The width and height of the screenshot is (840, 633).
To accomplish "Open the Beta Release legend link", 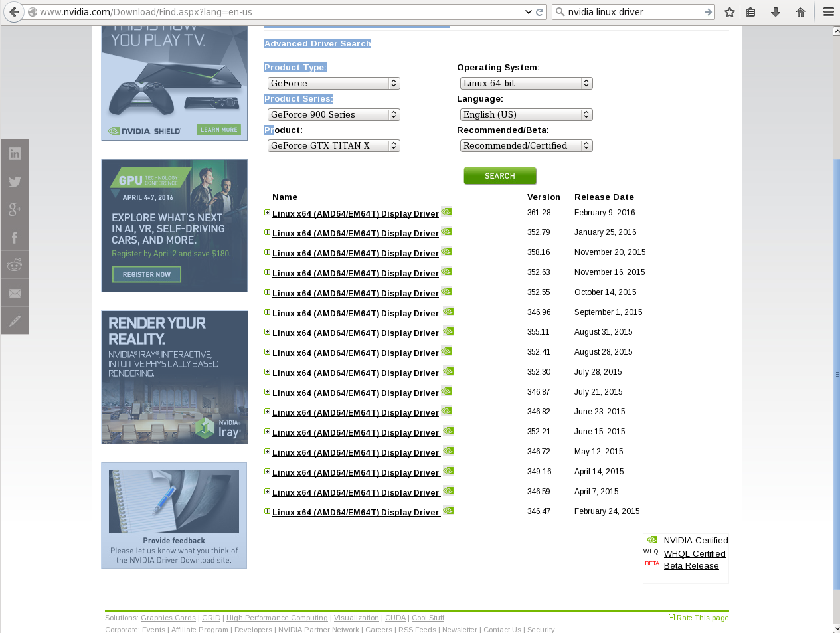I will [691, 566].
